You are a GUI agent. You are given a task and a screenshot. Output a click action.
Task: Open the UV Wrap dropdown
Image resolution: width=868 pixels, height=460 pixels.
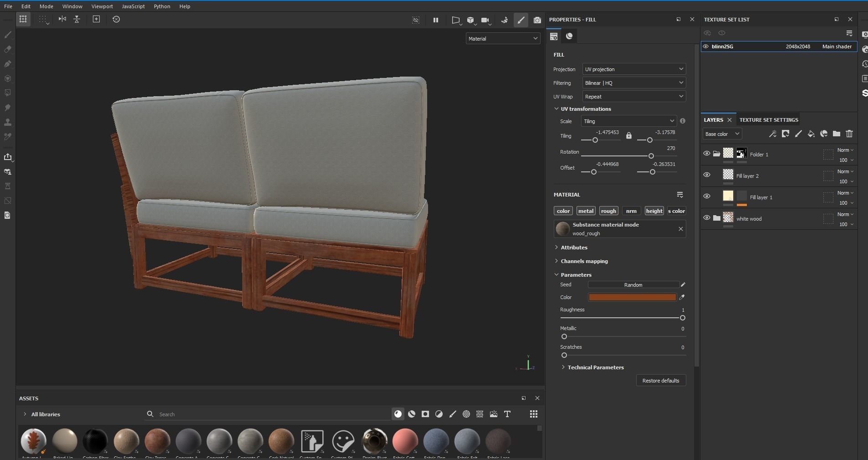(634, 97)
